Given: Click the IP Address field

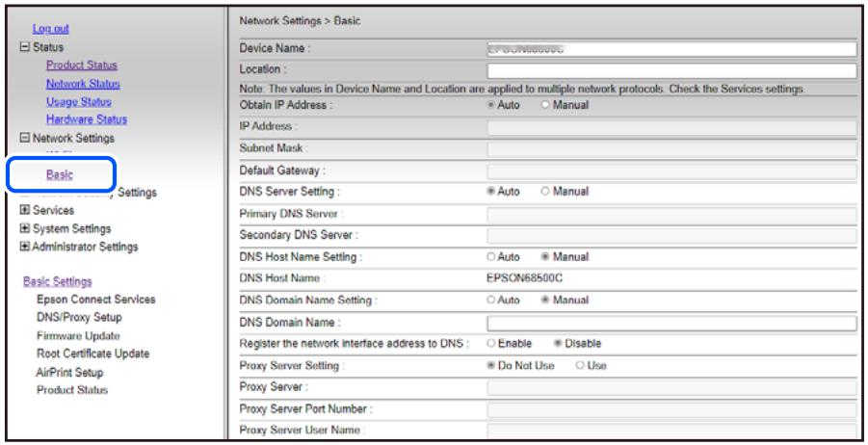Looking at the screenshot, I should (671, 127).
